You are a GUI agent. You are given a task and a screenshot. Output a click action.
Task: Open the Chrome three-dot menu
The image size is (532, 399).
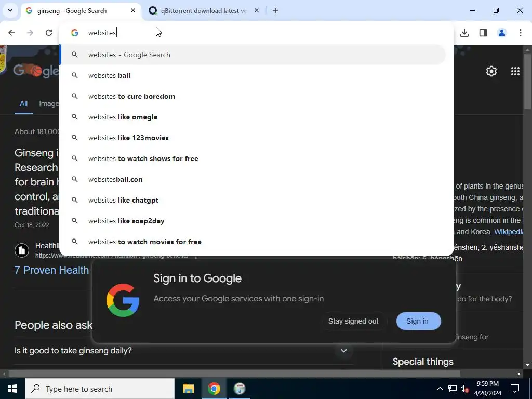[x=521, y=33]
